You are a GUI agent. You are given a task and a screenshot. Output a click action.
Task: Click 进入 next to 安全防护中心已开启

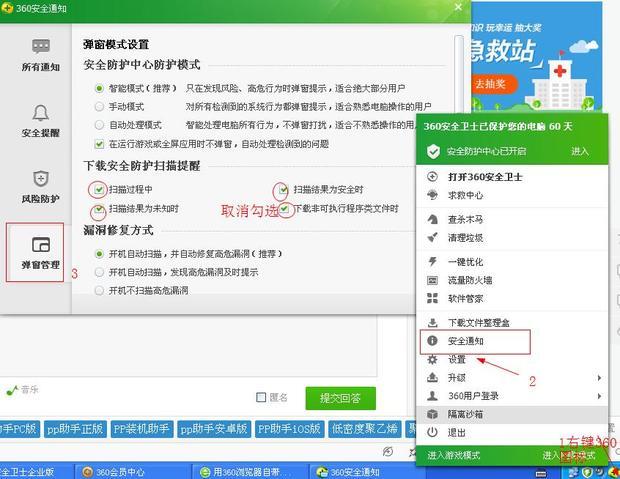click(x=580, y=151)
